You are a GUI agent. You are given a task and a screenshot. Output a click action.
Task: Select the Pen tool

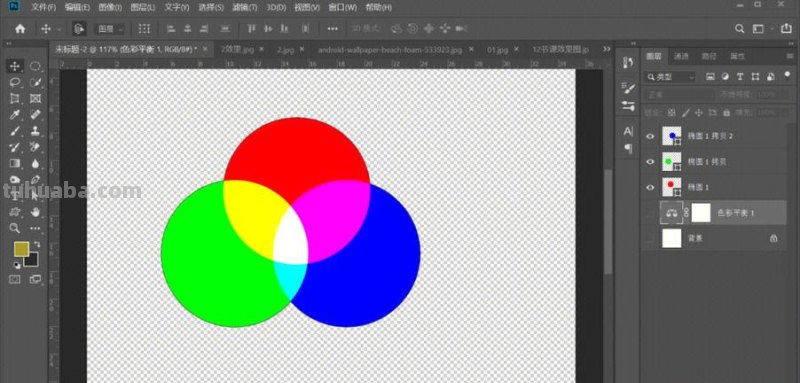tap(35, 180)
